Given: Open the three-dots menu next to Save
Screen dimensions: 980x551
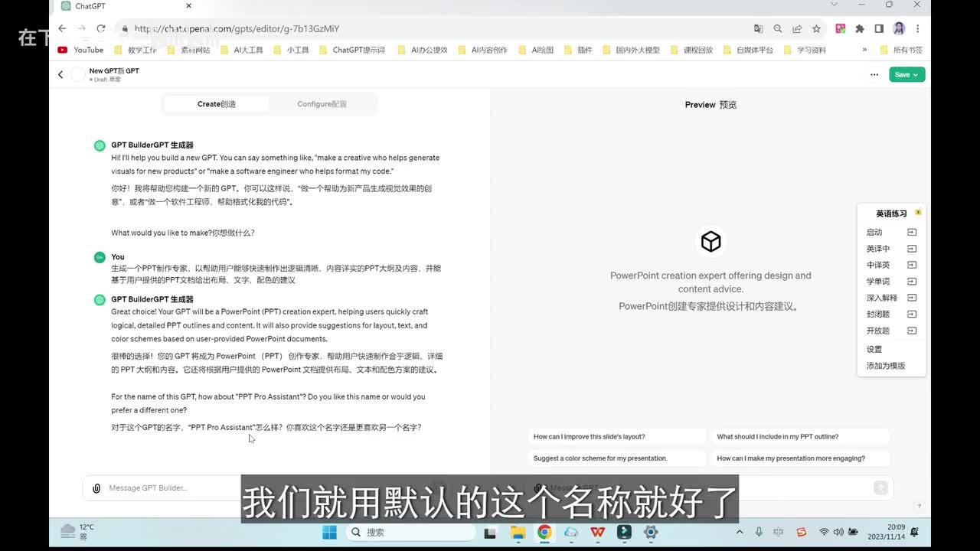Looking at the screenshot, I should (x=874, y=74).
